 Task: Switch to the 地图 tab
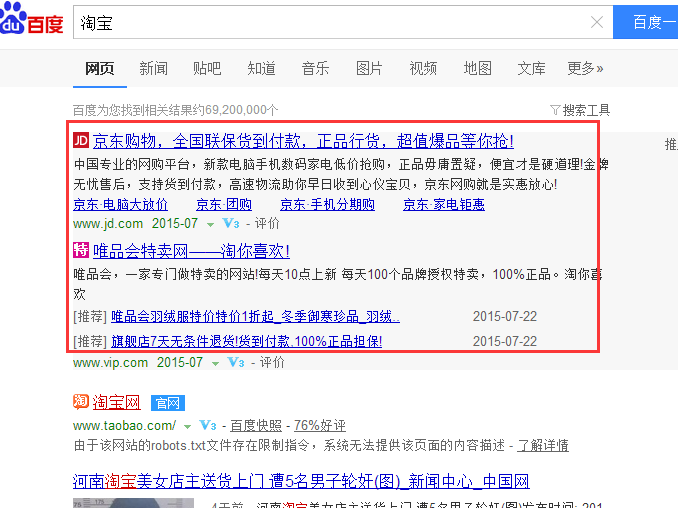[x=477, y=68]
